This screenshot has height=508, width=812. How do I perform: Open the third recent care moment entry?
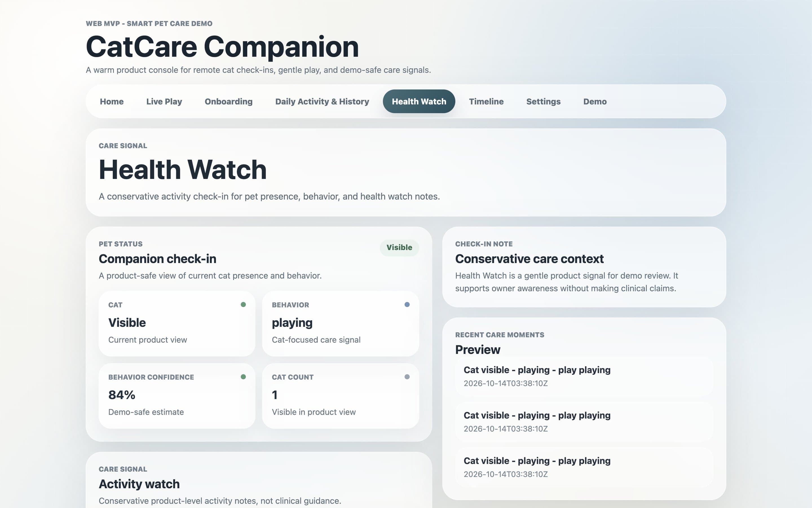point(584,467)
